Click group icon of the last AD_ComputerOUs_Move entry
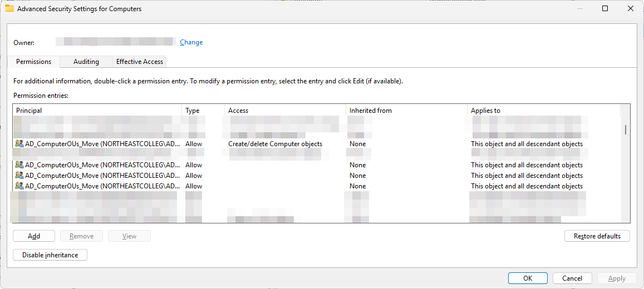 pos(19,186)
